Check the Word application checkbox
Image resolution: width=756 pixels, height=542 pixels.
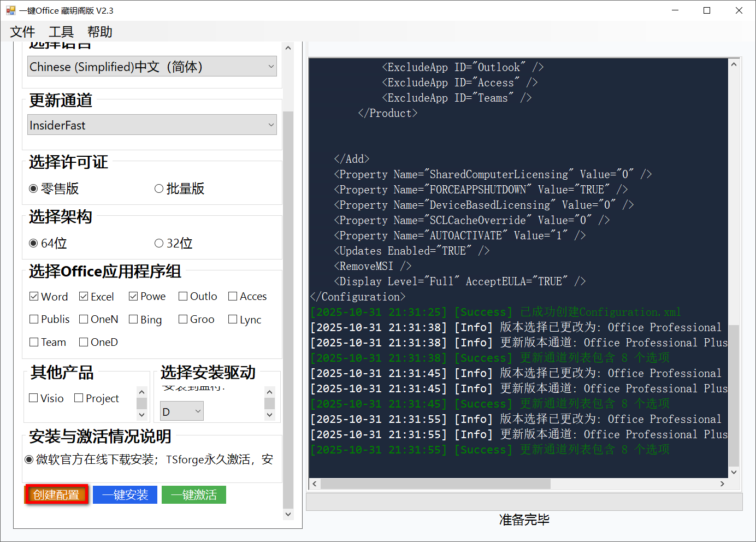(34, 296)
